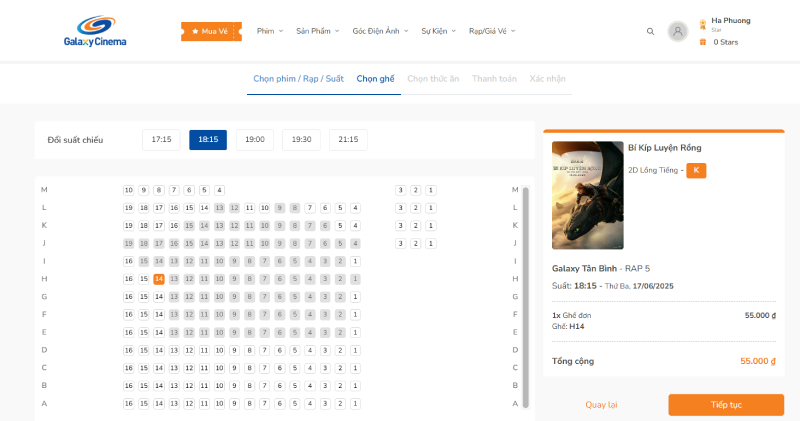The image size is (800, 421).
Task: Select seat 12 in row A
Action: pyautogui.click(x=189, y=404)
